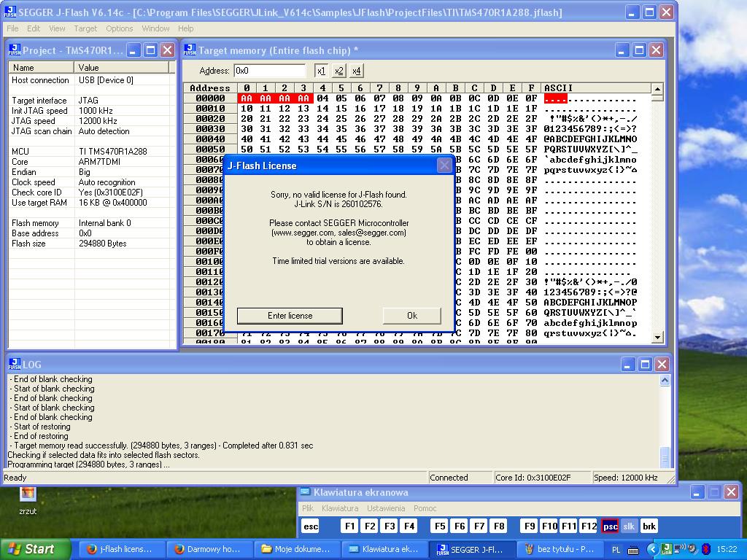Select x1 byte width toggle
Viewport: 747px width, 560px height.
[321, 71]
